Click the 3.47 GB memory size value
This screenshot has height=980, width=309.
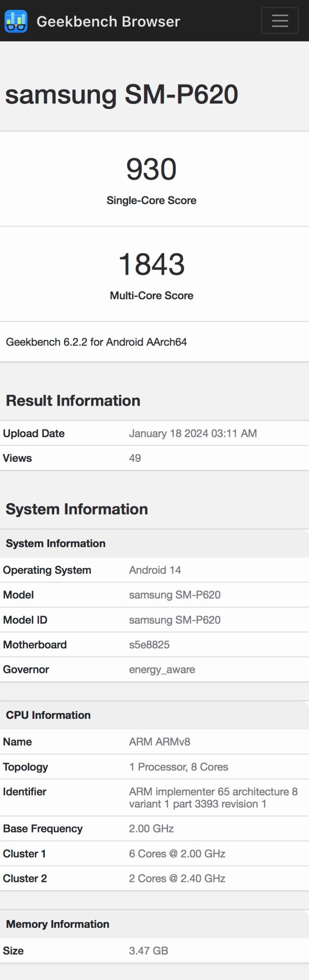148,950
